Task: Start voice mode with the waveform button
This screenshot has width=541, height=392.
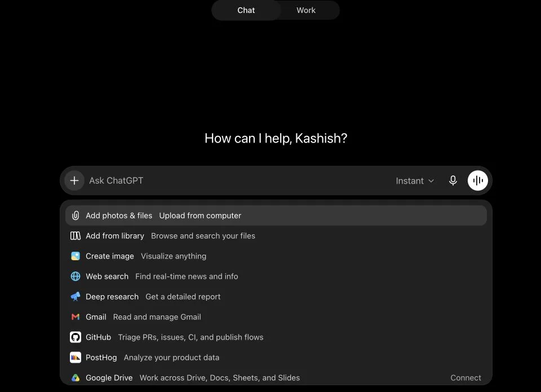Action: point(478,181)
